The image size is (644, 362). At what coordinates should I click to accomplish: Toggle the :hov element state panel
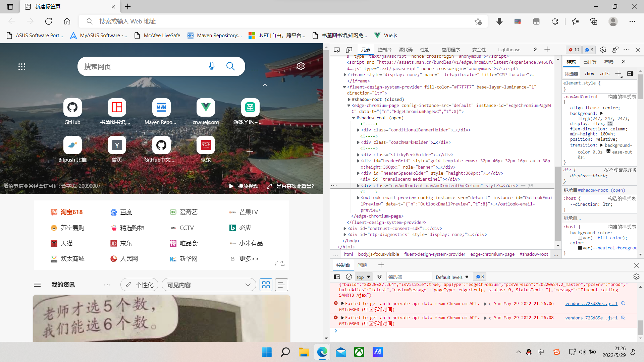point(589,74)
